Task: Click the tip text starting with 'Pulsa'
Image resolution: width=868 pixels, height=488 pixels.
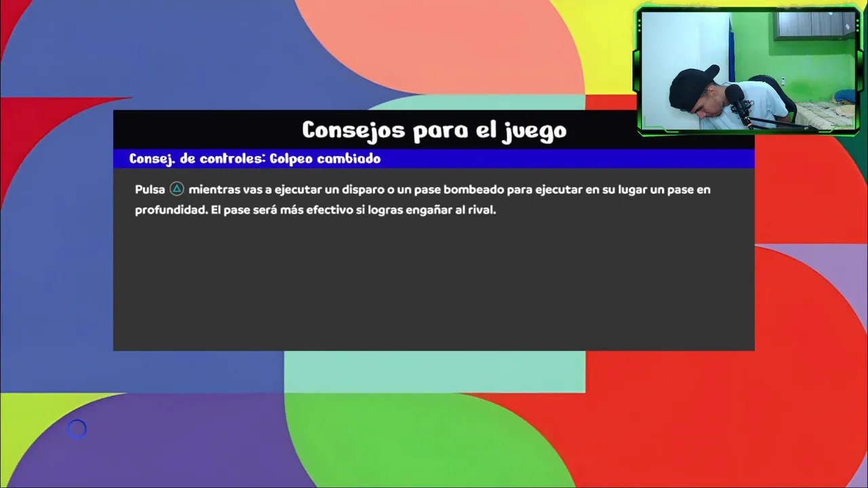Action: pyautogui.click(x=422, y=199)
